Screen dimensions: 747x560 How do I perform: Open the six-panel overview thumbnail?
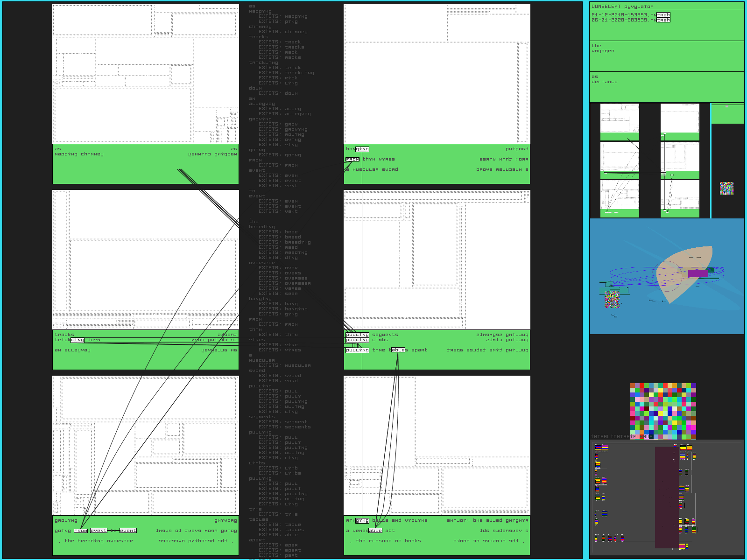pyautogui.click(x=650, y=161)
